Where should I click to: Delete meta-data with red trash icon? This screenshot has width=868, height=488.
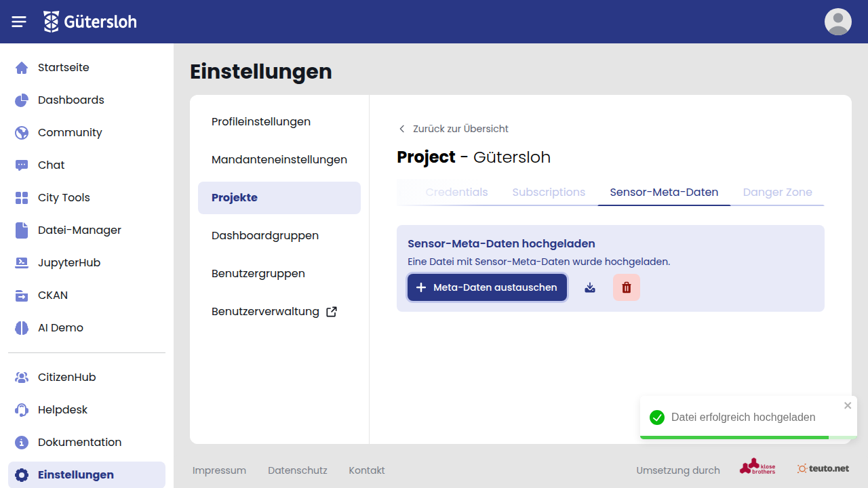pos(626,287)
